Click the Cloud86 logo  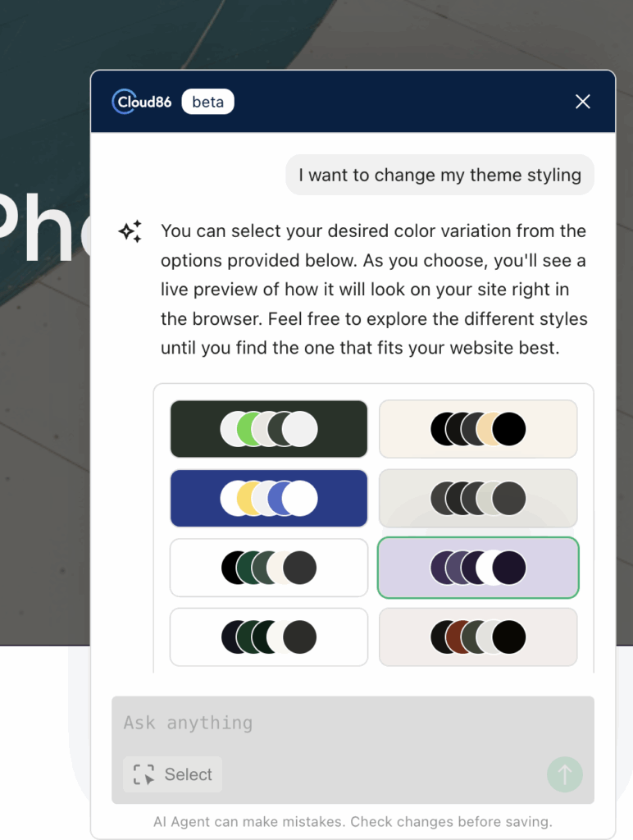[142, 102]
